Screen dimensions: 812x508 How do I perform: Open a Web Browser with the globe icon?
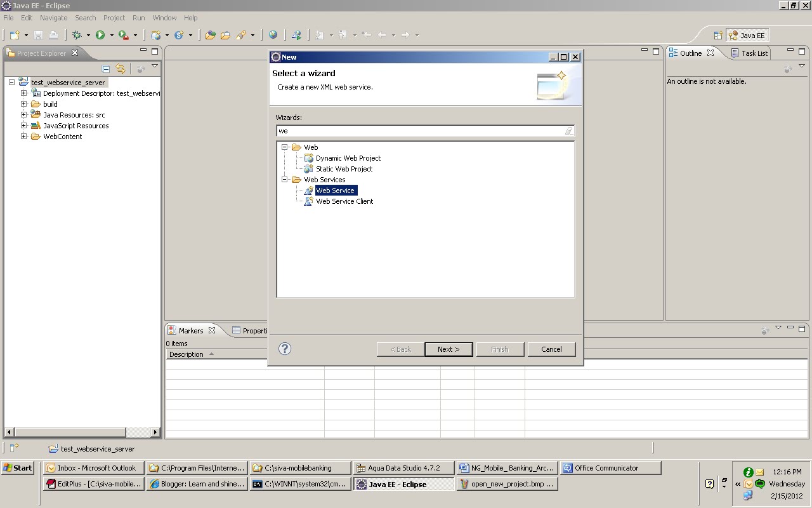point(273,35)
